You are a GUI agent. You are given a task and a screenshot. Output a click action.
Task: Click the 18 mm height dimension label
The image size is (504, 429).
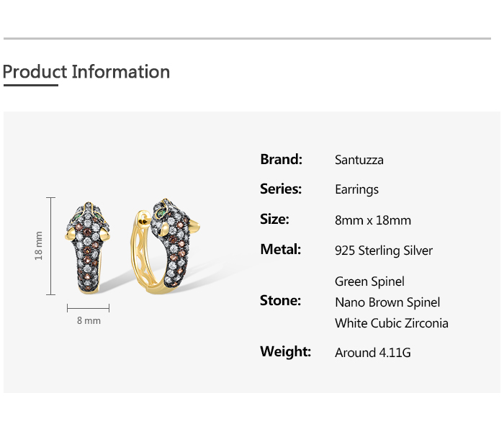[39, 245]
